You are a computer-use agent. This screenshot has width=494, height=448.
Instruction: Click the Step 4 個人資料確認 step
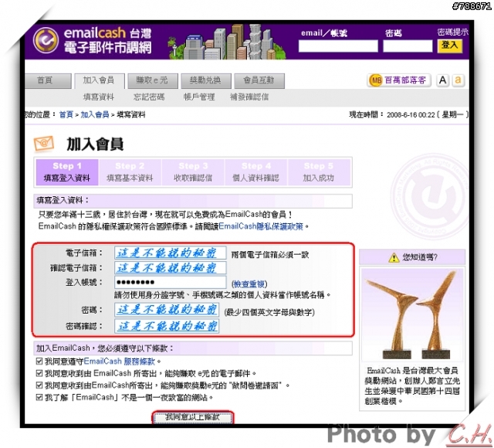pyautogui.click(x=255, y=172)
